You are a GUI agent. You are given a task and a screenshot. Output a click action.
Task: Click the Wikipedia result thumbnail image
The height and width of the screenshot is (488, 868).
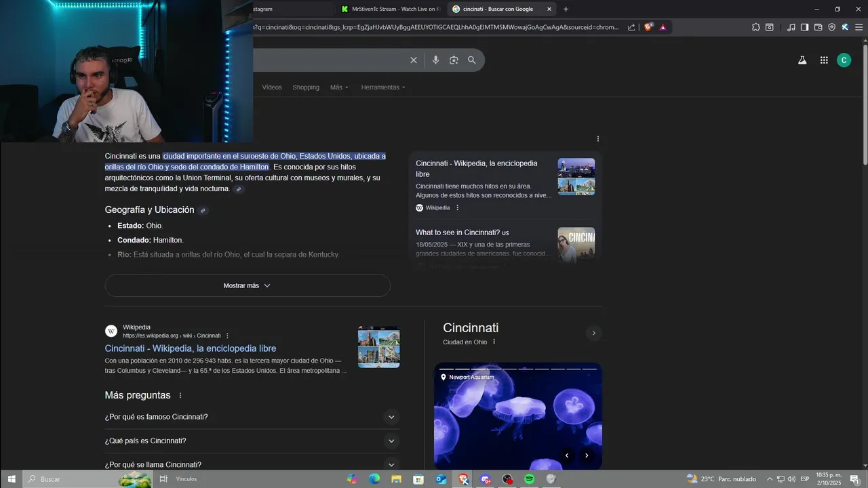(x=379, y=347)
